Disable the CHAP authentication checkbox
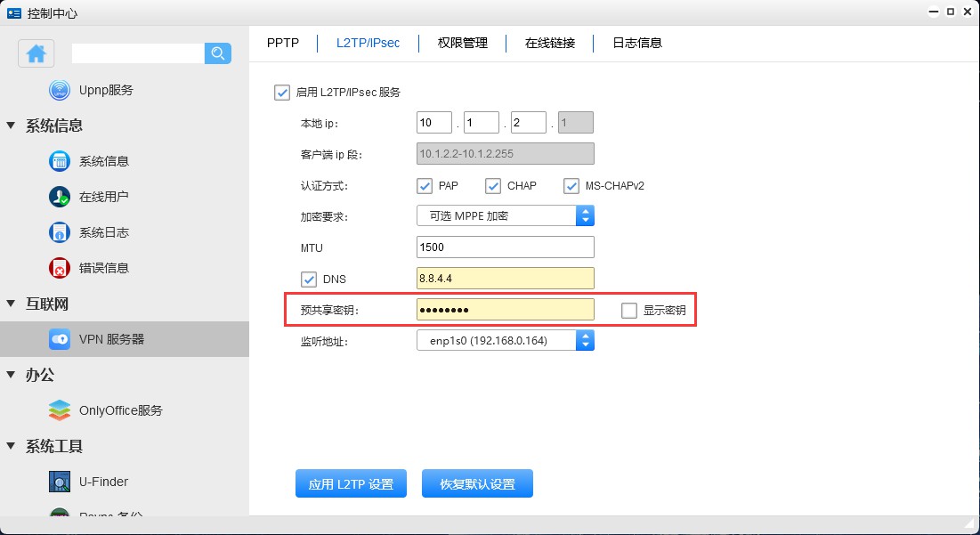The width and height of the screenshot is (980, 535). (495, 185)
